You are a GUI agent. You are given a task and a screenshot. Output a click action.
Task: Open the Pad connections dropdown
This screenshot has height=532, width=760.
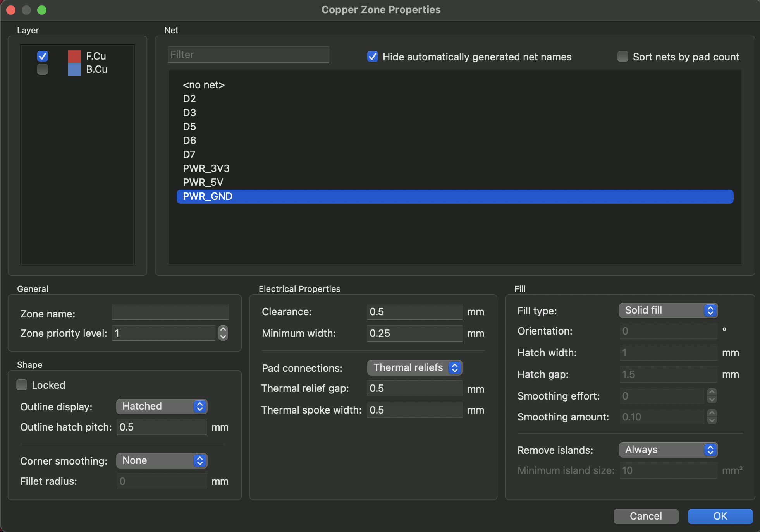pos(414,367)
